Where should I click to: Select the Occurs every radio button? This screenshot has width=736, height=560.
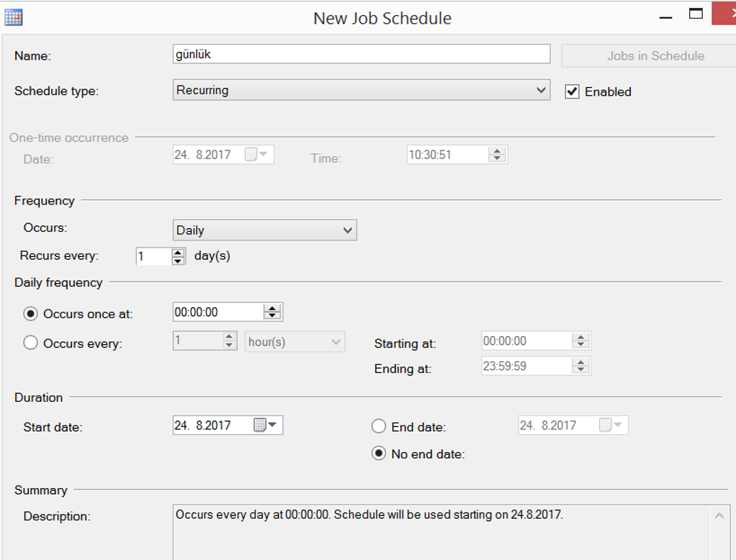(30, 343)
